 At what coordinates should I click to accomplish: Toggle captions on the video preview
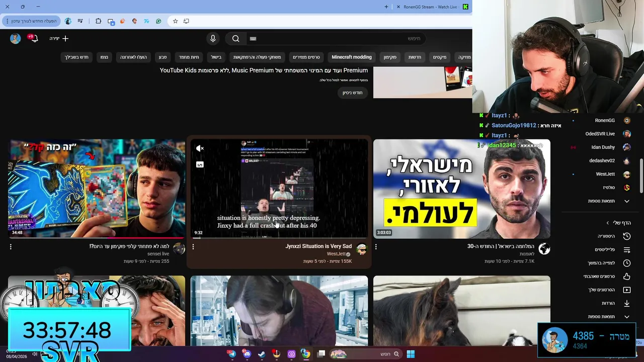point(200,164)
